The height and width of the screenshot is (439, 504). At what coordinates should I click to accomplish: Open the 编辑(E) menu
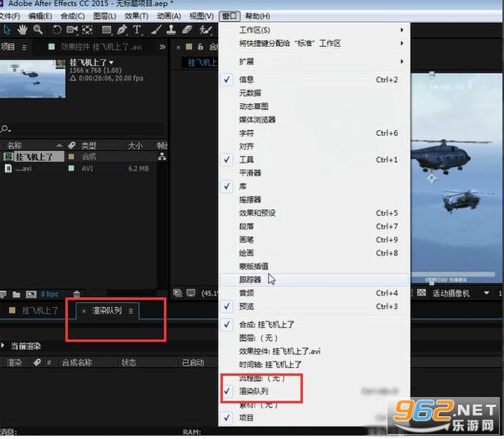pyautogui.click(x=40, y=16)
